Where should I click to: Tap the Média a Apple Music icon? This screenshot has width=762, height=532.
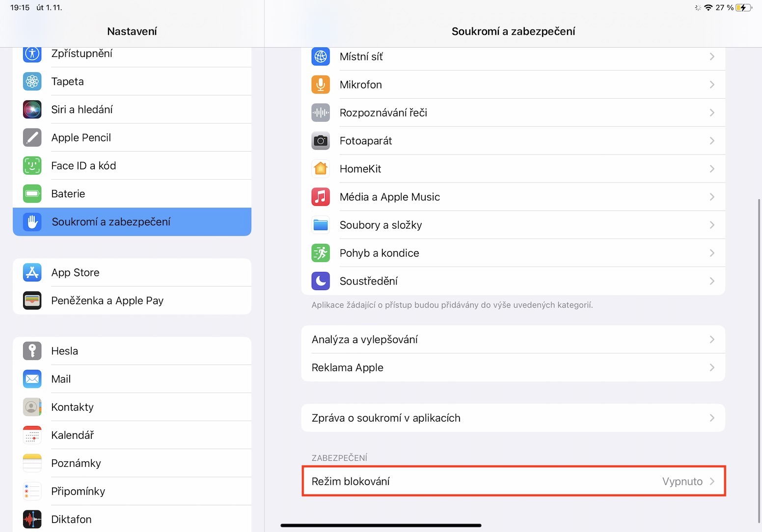tap(321, 197)
